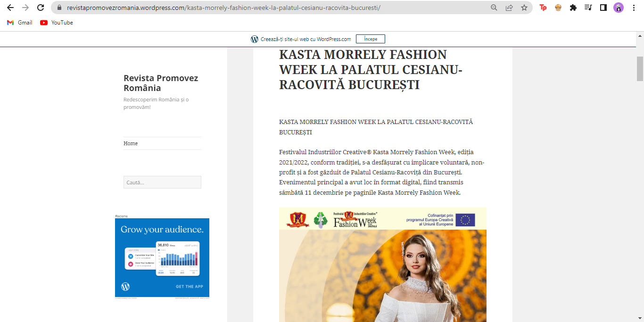The height and width of the screenshot is (322, 644).
Task: Open the orange cookie extension icon
Action: click(x=558, y=8)
